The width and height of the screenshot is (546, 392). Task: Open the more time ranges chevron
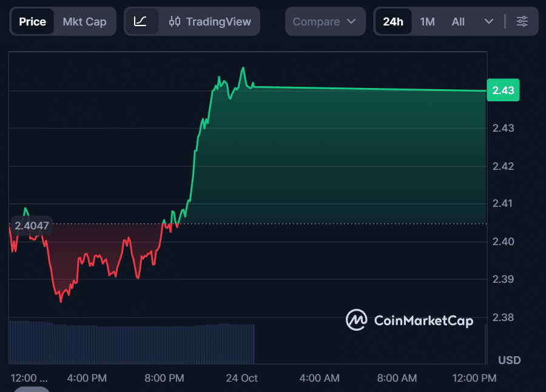tap(489, 21)
